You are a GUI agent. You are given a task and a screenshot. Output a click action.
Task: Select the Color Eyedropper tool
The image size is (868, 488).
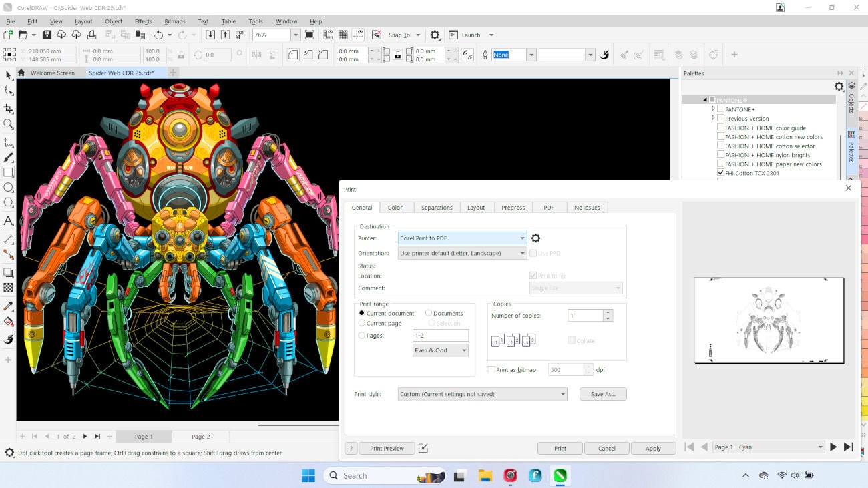8,306
